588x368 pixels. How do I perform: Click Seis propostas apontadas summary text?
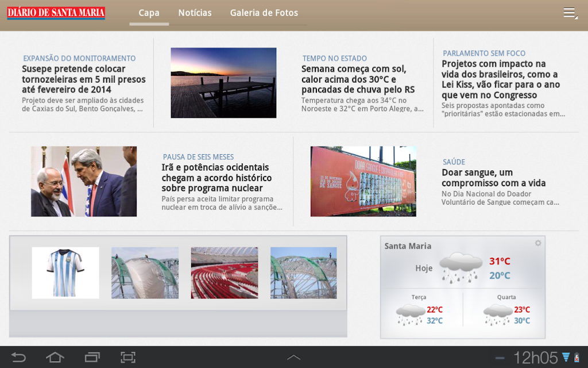(x=503, y=110)
